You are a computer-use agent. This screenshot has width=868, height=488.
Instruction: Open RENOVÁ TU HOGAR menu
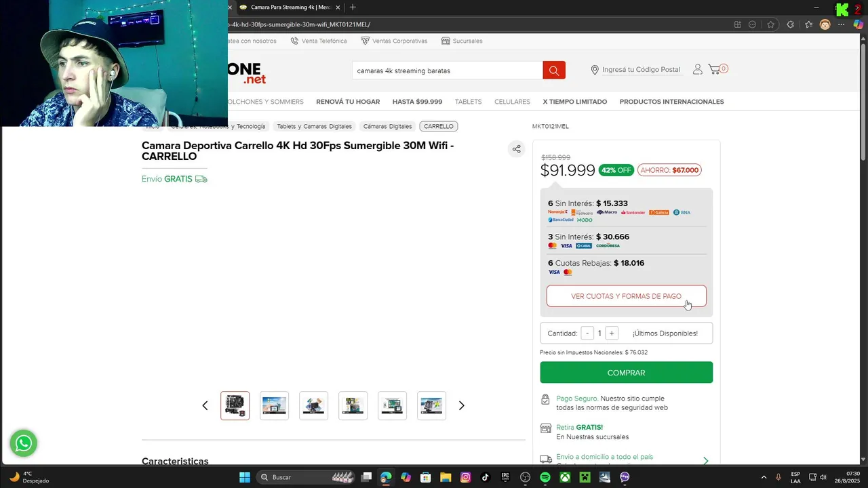348,102
